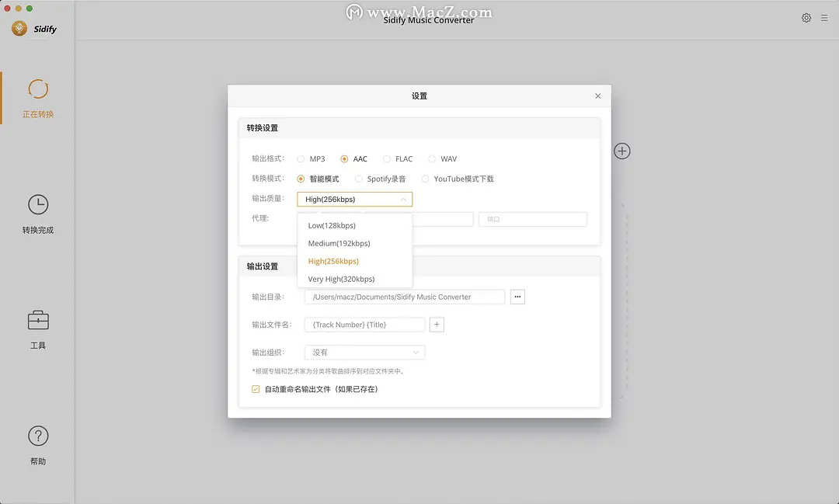The image size is (839, 504).
Task: Open the Help (帮助) question mark section
Action: point(38,445)
